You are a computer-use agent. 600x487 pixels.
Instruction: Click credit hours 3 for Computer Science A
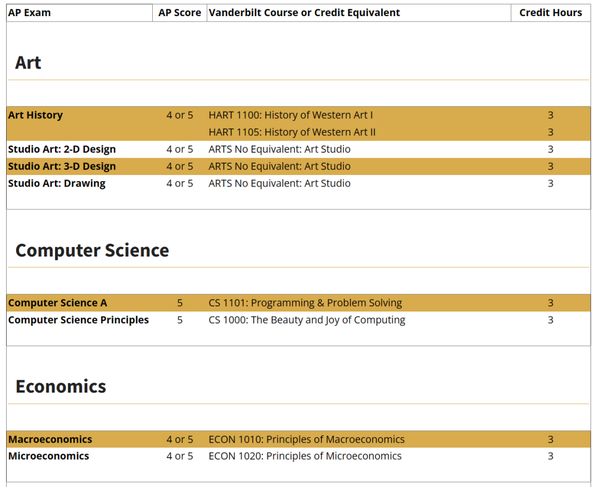click(551, 303)
